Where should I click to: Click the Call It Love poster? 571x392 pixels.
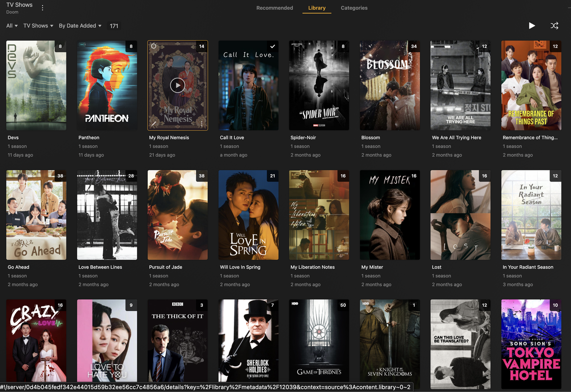(248, 85)
